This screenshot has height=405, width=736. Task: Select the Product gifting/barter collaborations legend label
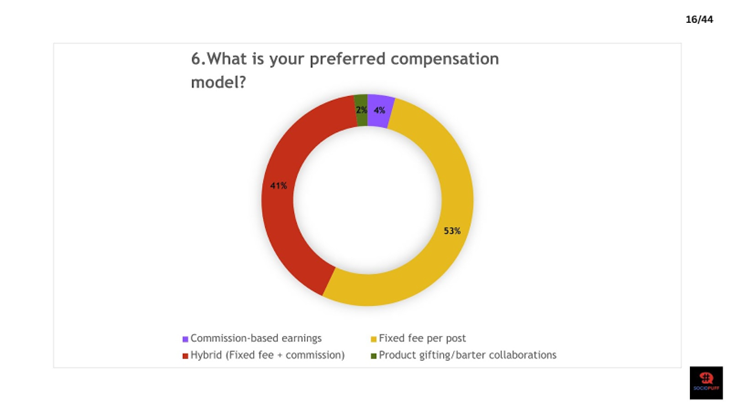(x=468, y=355)
